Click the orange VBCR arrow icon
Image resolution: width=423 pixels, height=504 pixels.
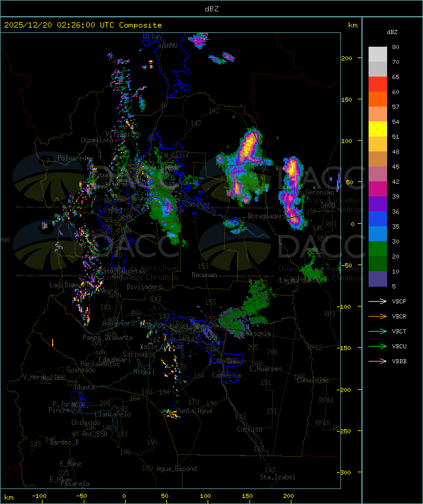coord(378,316)
